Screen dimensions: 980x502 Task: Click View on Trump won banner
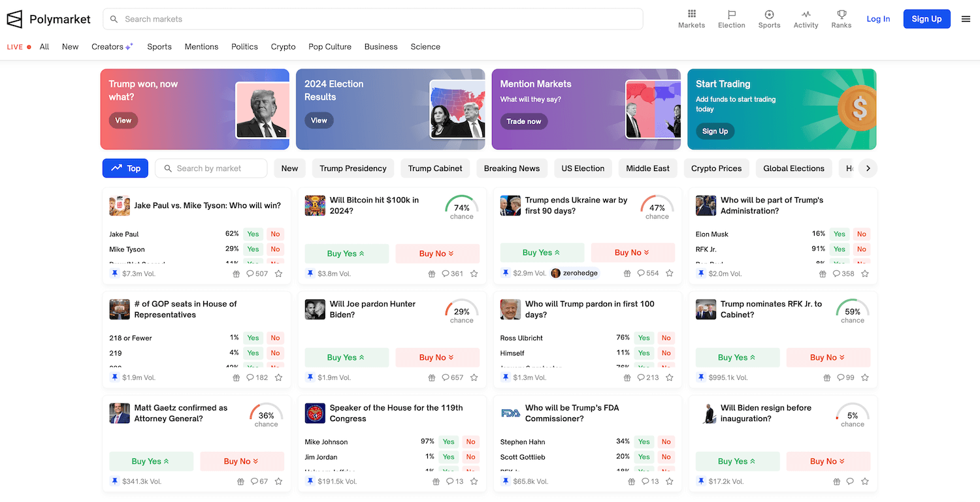[x=123, y=120]
